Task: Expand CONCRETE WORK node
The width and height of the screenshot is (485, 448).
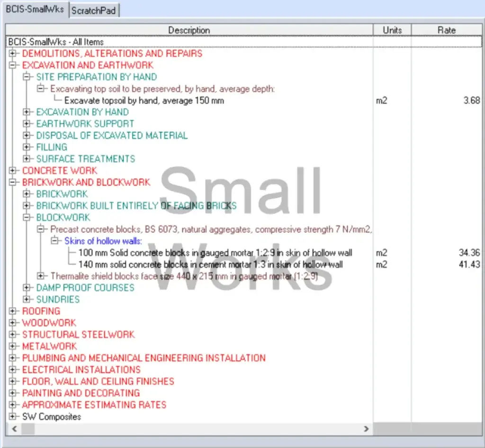Action: pyautogui.click(x=12, y=170)
